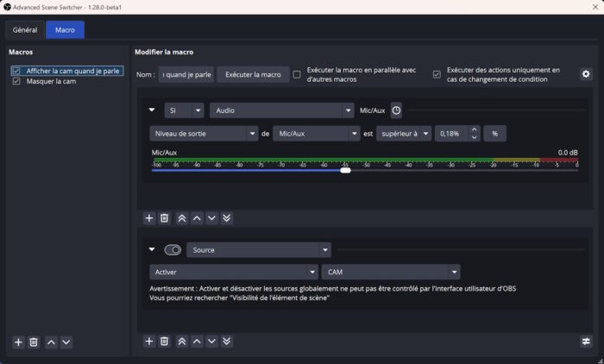Open 'Niveau de sortie' dropdown
This screenshot has height=364, width=604.
tap(204, 134)
